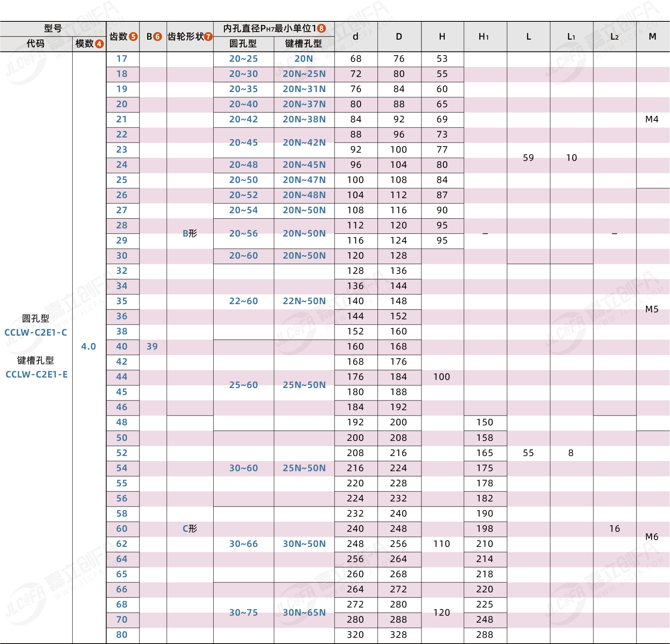Click the orange badge 4 beside 模数
The image size is (670, 644).
pyautogui.click(x=99, y=44)
